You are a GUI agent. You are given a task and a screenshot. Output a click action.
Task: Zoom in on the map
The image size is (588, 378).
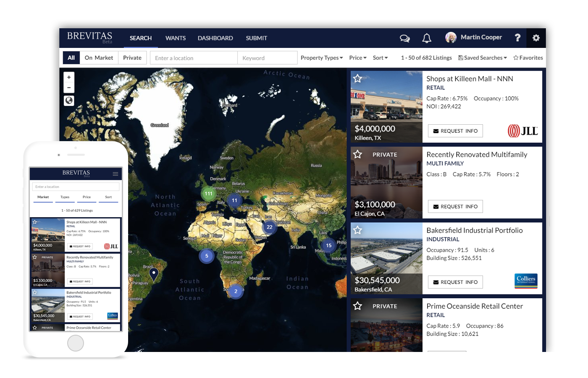click(69, 77)
